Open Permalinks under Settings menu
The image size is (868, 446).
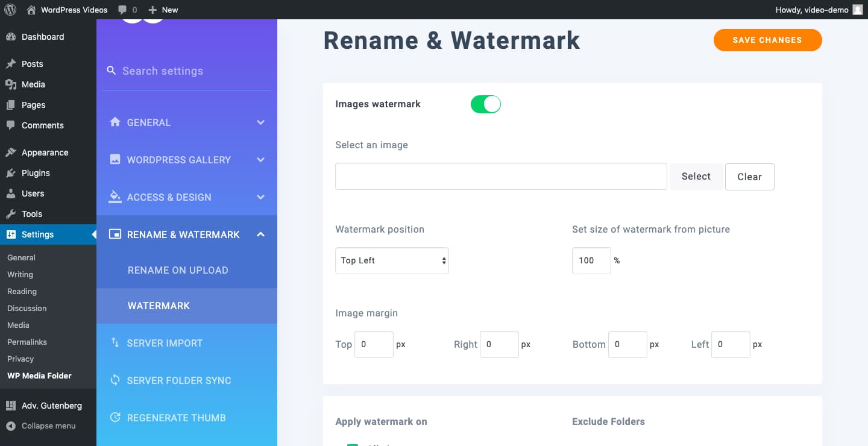(x=27, y=342)
